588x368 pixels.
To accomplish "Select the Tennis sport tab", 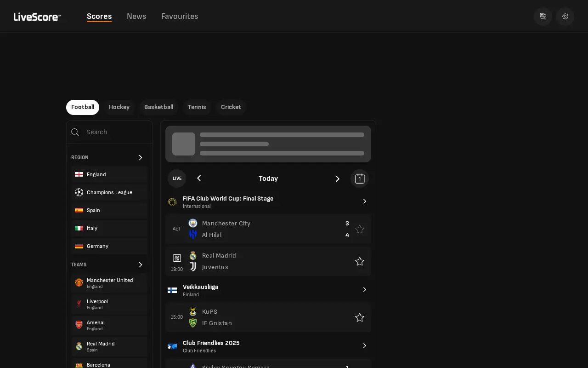I will pos(197,107).
